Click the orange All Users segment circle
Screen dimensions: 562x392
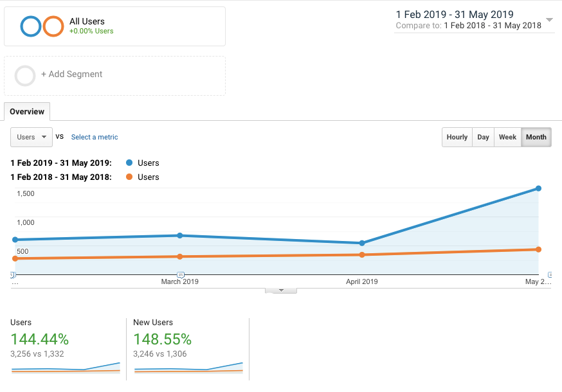point(53,26)
